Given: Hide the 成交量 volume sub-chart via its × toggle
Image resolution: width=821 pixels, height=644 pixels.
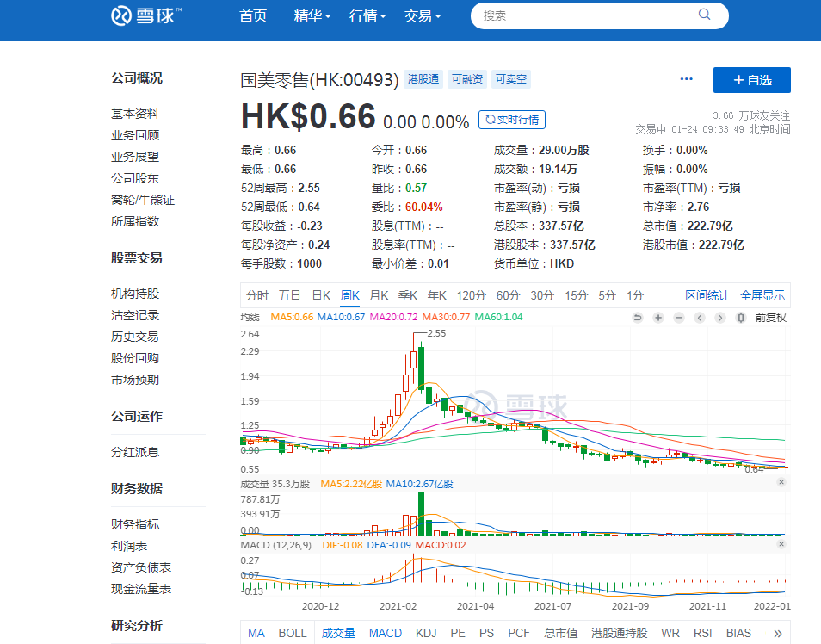Looking at the screenshot, I should pyautogui.click(x=782, y=483).
